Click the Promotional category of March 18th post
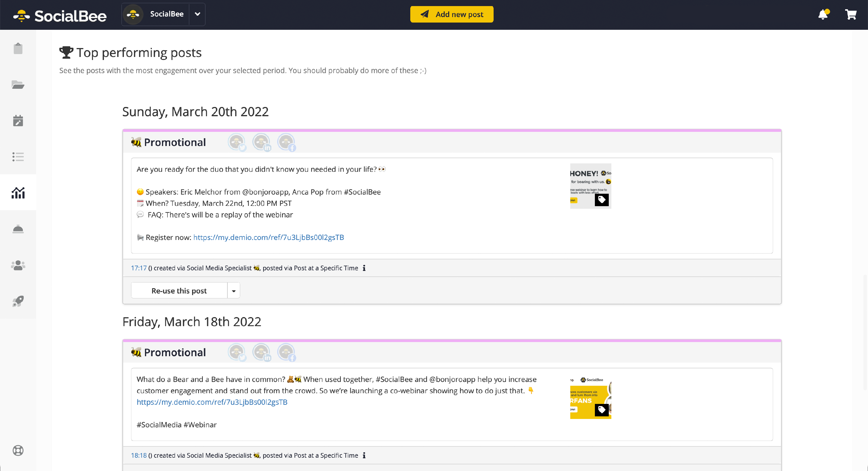The height and width of the screenshot is (471, 868). click(x=168, y=352)
